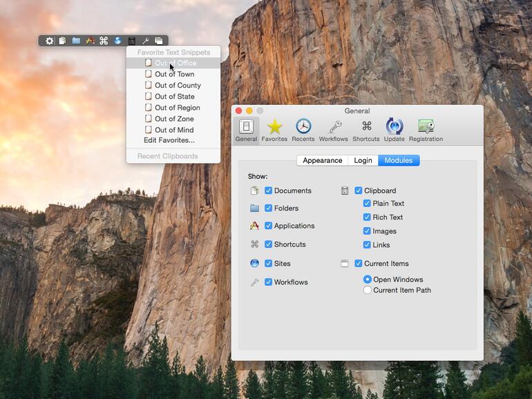
Task: Uncheck the Rich Text checkbox
Action: (x=367, y=217)
